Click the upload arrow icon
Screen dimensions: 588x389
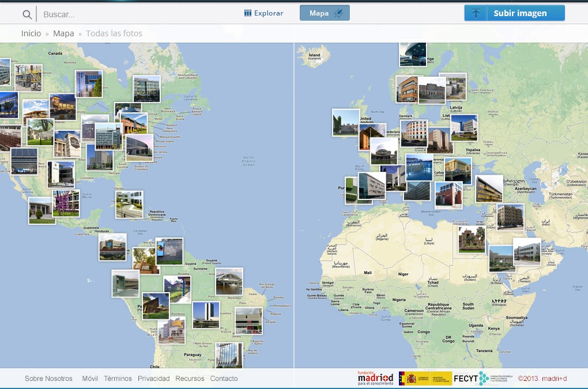coord(476,13)
